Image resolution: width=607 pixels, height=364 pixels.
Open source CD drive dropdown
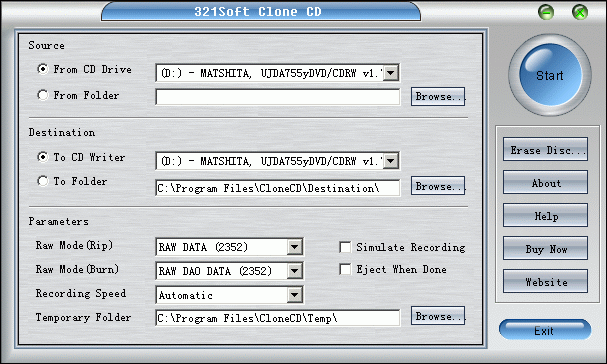[x=391, y=73]
